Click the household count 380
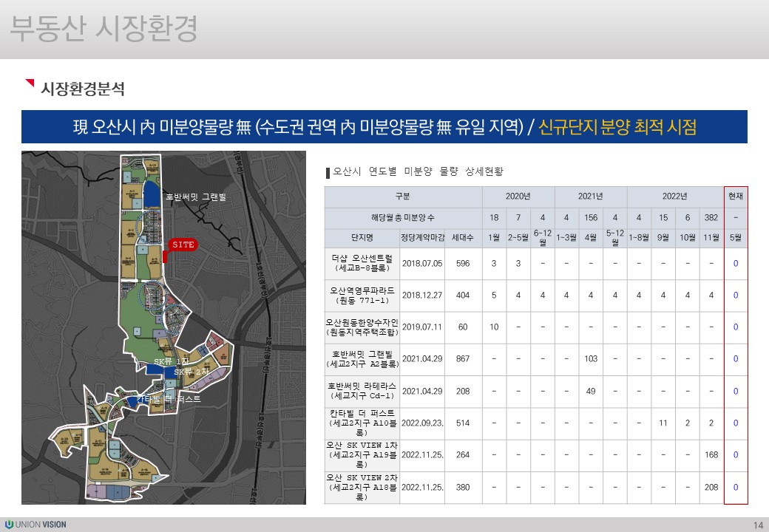 coord(463,488)
